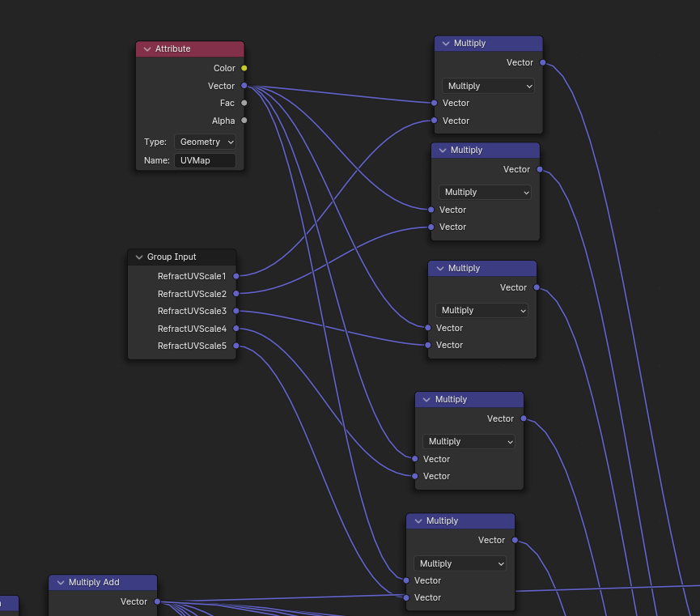Collapse the Group Input node with its chevron
This screenshot has width=700, height=616.
click(139, 257)
